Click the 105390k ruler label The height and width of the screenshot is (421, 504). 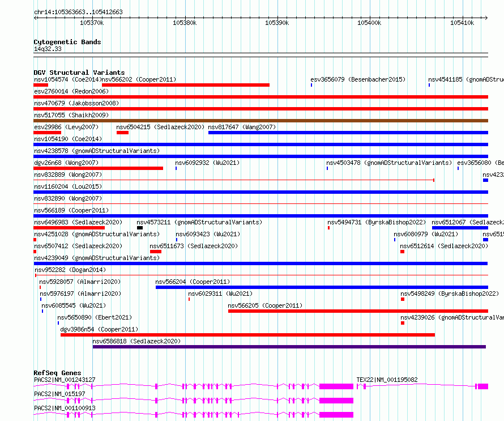[277, 23]
